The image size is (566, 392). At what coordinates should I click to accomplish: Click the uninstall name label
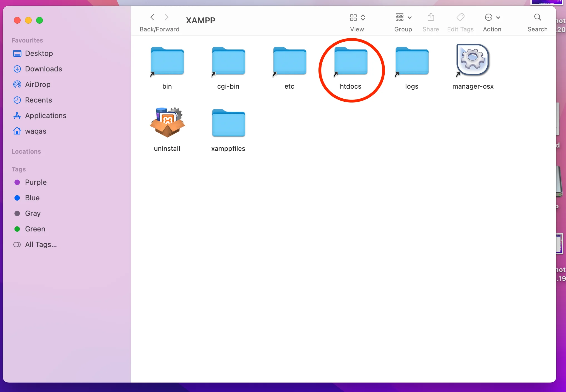point(167,149)
